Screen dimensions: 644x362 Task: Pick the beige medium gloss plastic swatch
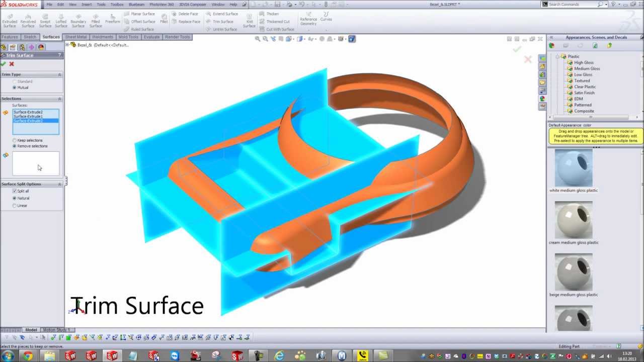pyautogui.click(x=574, y=272)
